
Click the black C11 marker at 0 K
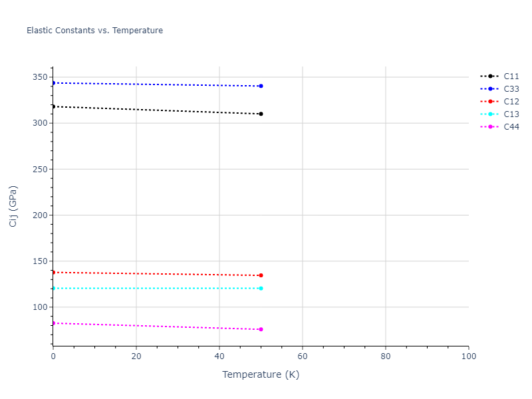(53, 106)
